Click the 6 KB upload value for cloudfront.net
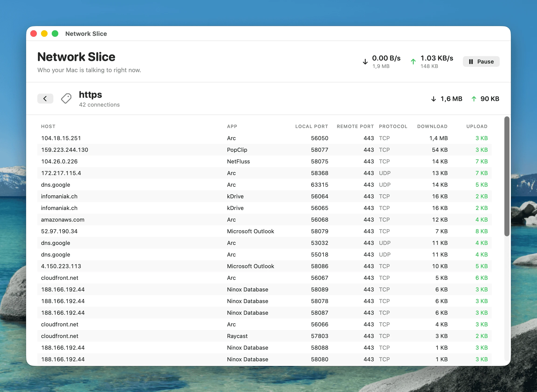This screenshot has width=537, height=392. (x=481, y=278)
